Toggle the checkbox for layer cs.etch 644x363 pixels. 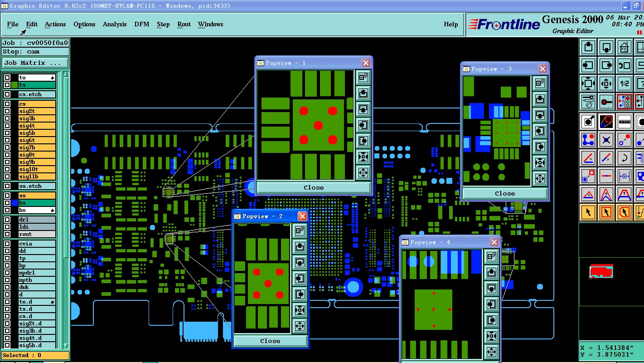7,94
